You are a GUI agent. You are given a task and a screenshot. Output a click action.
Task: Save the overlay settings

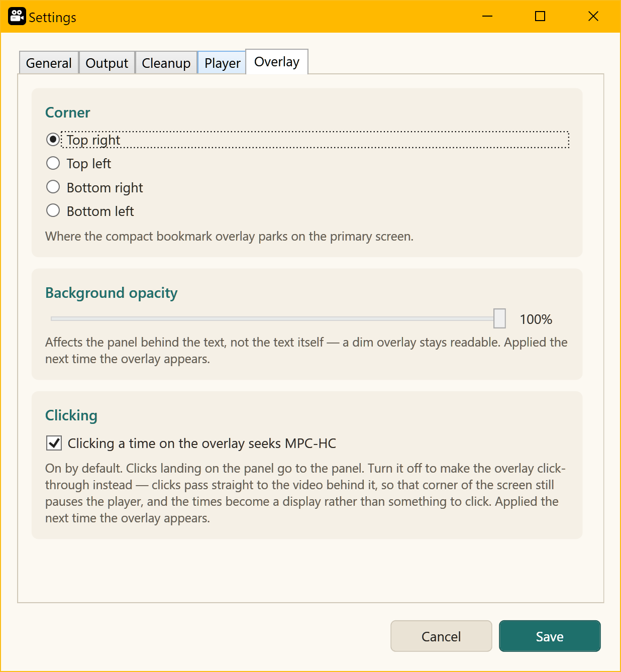click(550, 636)
